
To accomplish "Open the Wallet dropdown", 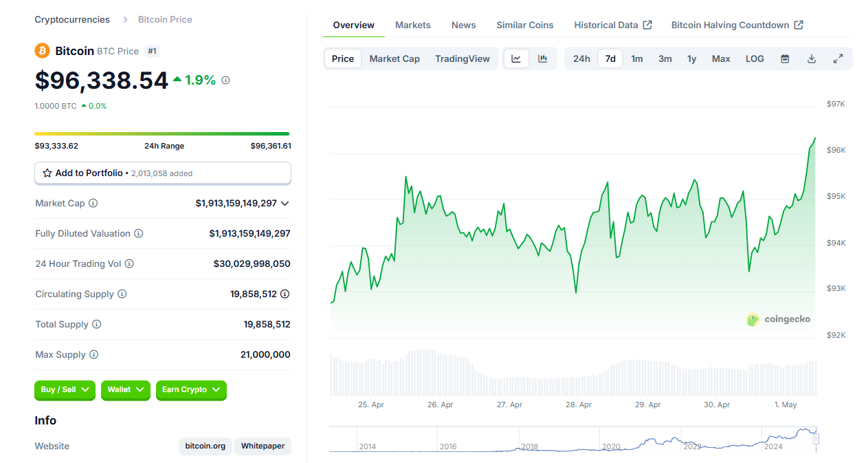I will (x=126, y=390).
